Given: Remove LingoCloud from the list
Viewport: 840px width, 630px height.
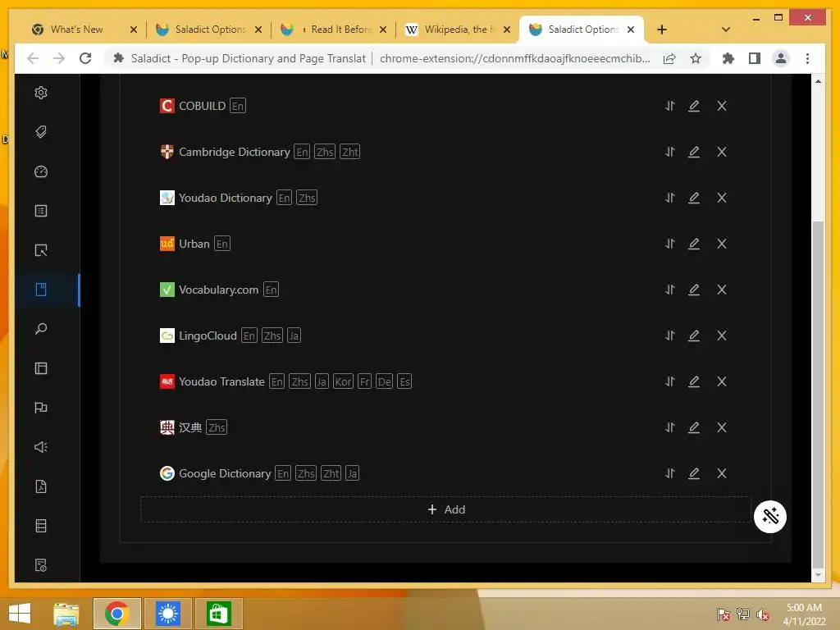Looking at the screenshot, I should tap(722, 336).
